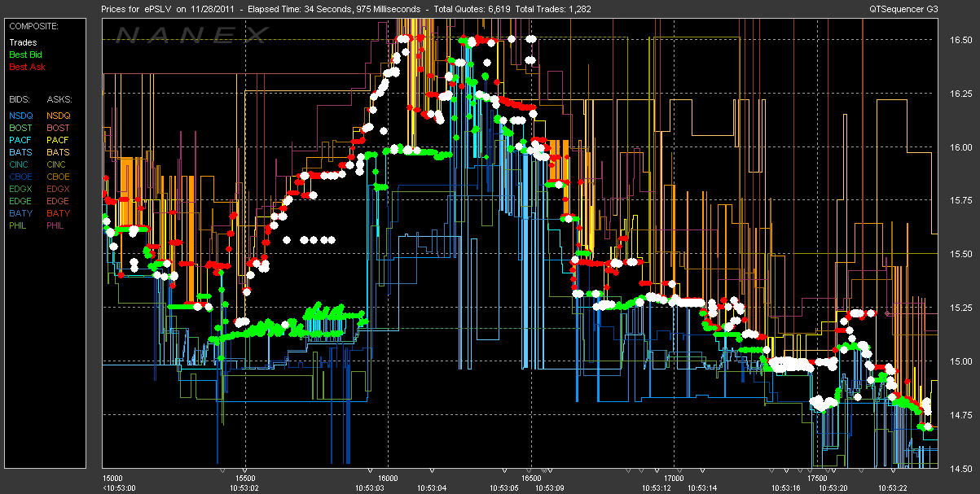Click the 'Prices for ePSLV' chart title
980x494 pixels.
138,10
